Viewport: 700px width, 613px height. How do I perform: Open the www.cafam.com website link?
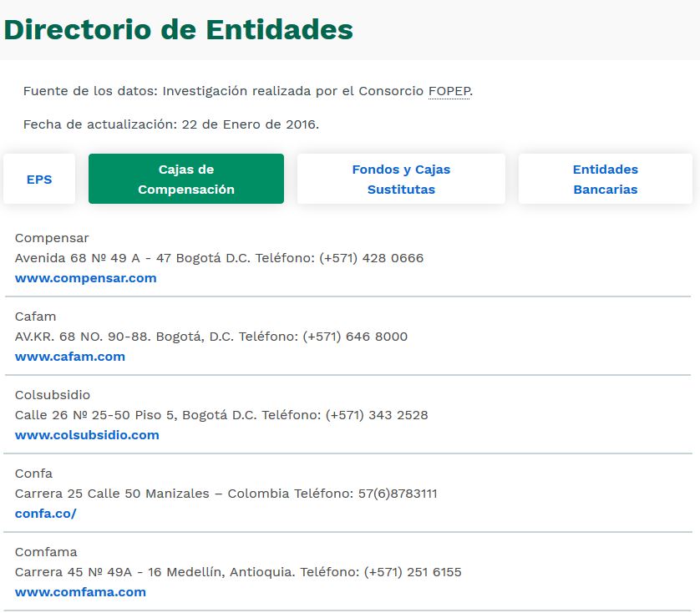tap(70, 357)
